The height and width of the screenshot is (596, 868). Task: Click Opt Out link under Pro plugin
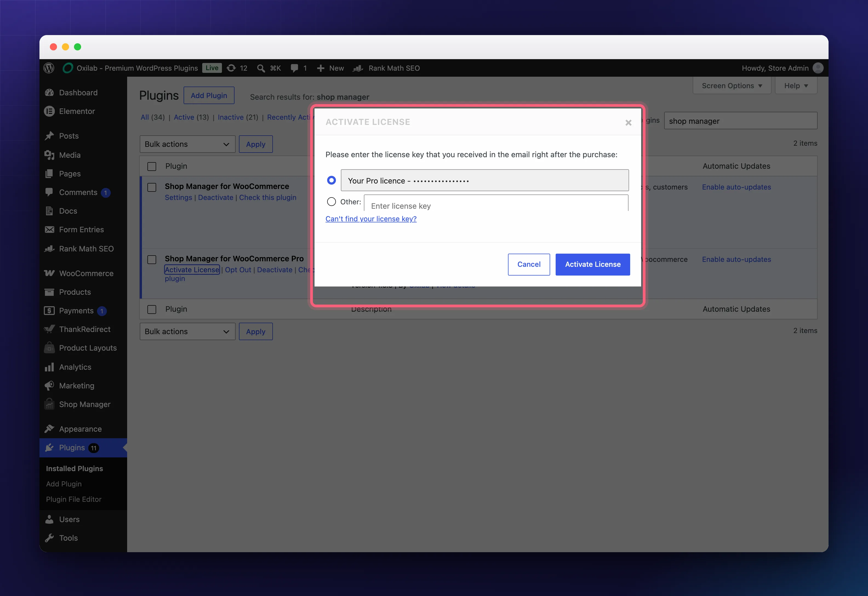pyautogui.click(x=238, y=270)
